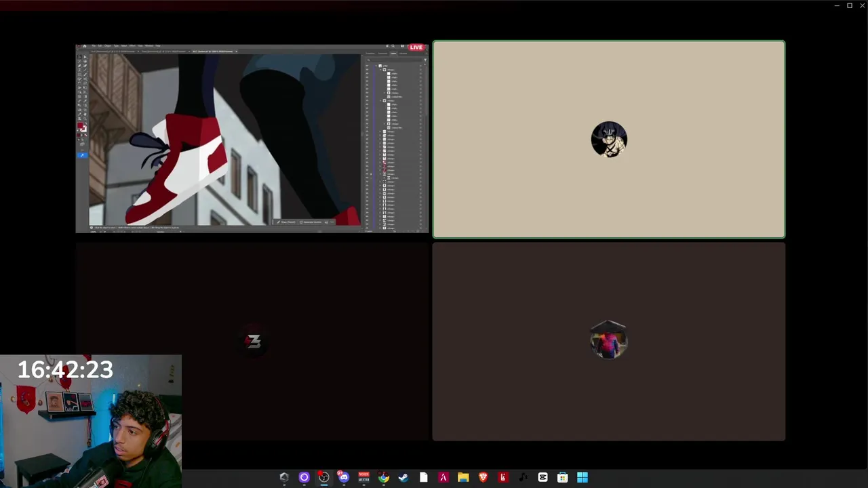Click Generate Vector in Illustrator contextual bar

click(311, 222)
